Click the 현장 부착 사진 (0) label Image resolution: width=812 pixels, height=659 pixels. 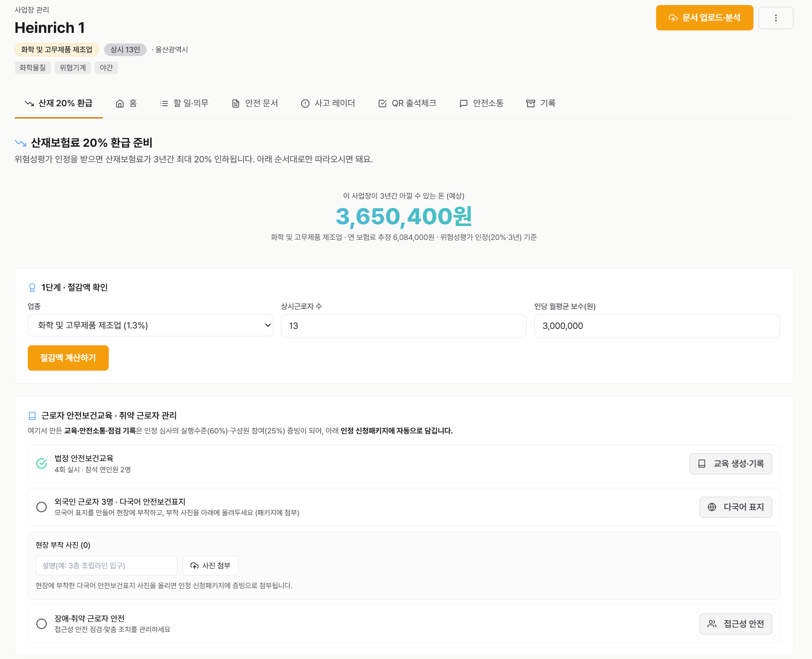click(63, 545)
